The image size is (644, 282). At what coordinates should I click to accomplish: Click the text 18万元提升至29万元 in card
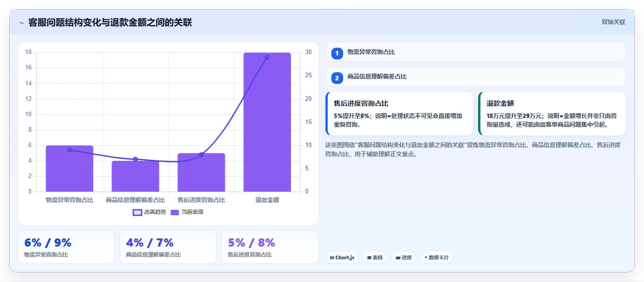point(514,116)
